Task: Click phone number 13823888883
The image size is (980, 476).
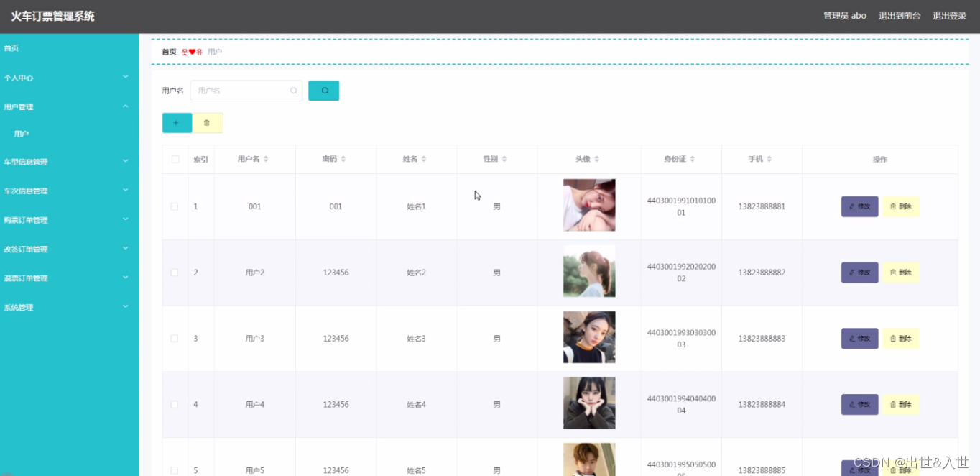Action: [x=762, y=339]
